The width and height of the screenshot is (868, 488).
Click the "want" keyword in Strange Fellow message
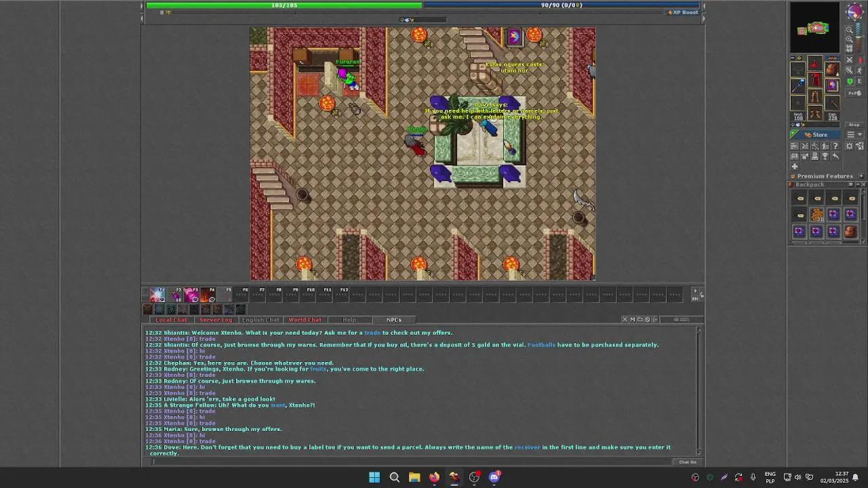(278, 405)
